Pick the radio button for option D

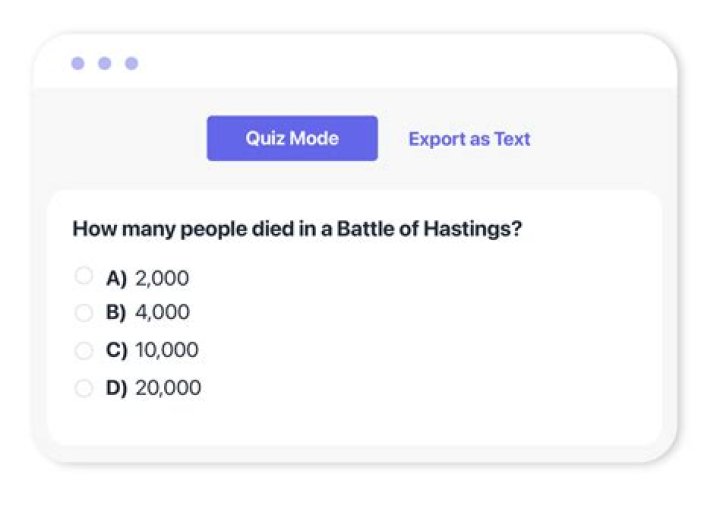pyautogui.click(x=84, y=388)
